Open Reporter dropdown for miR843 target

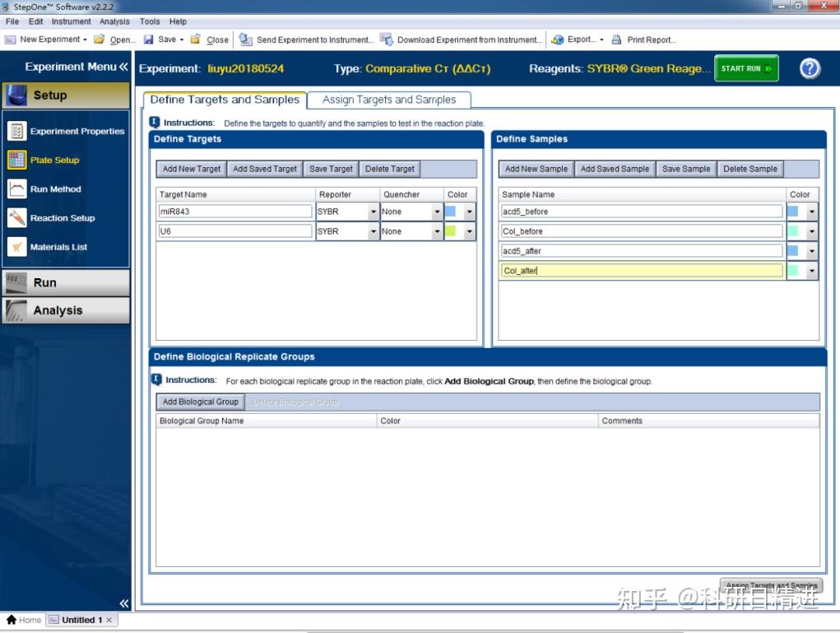pos(374,212)
